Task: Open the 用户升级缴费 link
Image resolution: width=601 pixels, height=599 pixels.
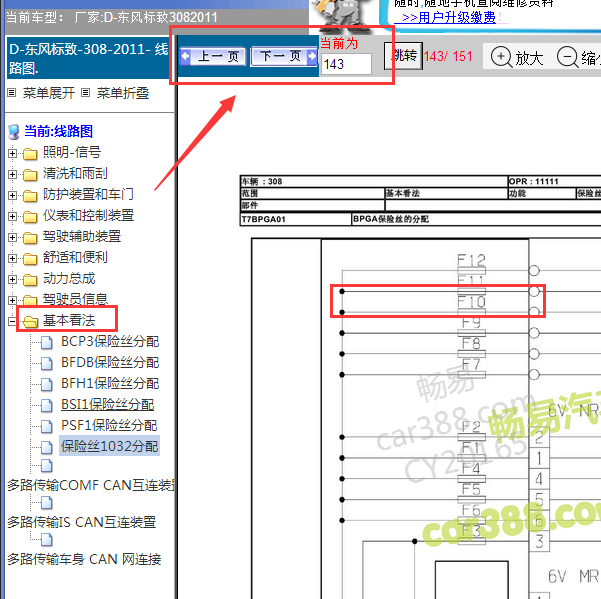Action: pos(448,18)
